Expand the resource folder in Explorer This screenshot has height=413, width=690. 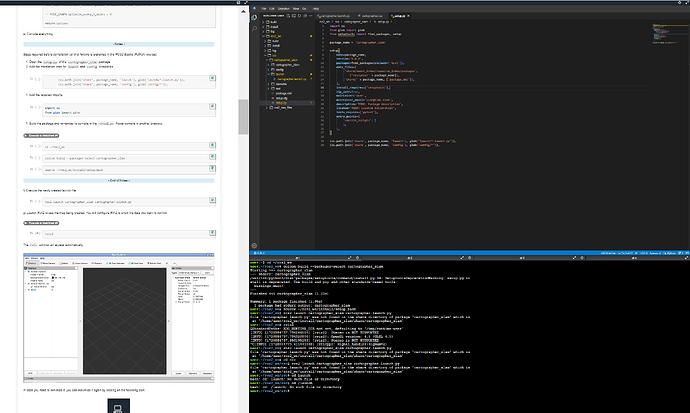tap(288, 84)
